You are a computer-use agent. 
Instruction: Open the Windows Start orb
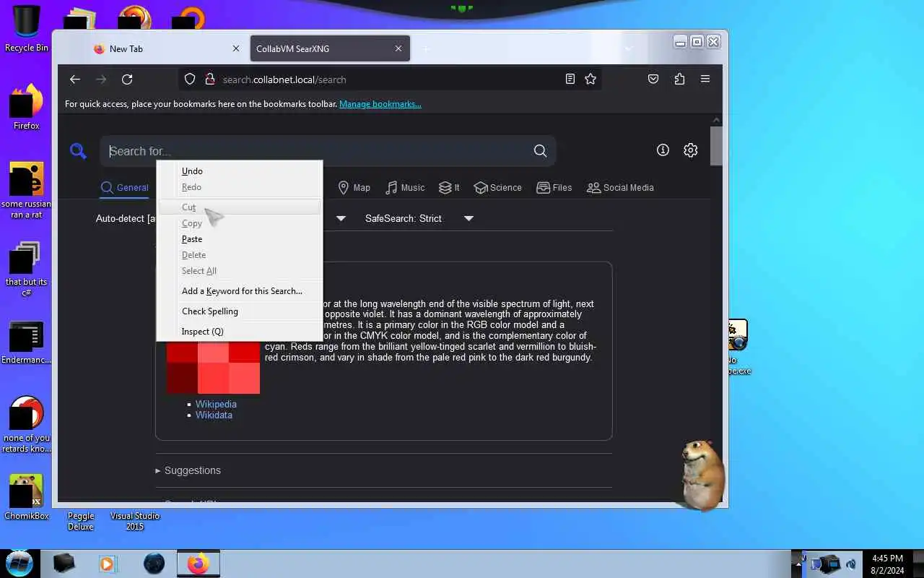pyautogui.click(x=19, y=563)
